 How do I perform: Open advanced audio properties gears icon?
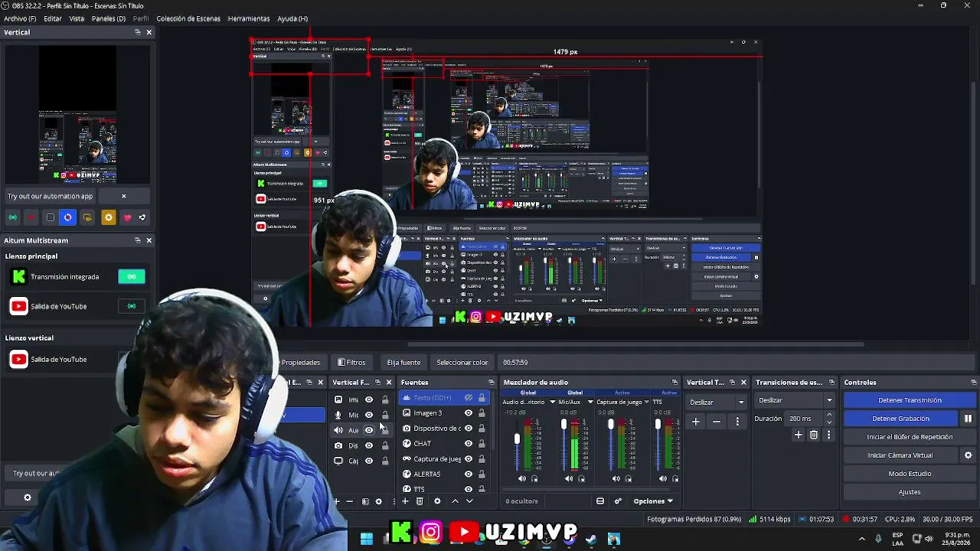pyautogui.click(x=618, y=501)
